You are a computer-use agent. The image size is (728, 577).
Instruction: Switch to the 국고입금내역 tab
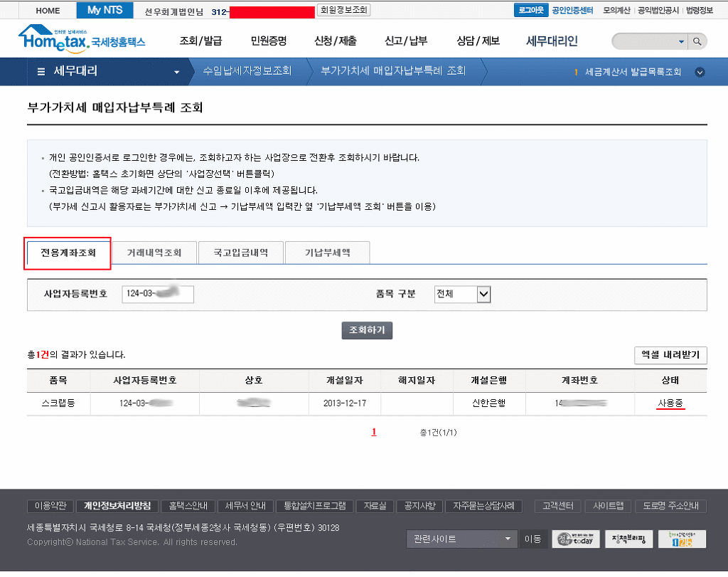click(241, 253)
